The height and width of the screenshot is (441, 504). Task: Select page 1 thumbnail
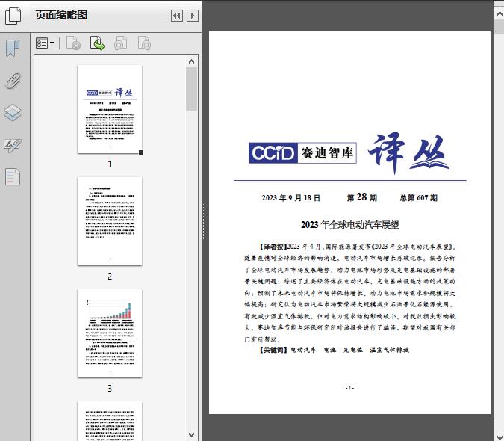pos(110,109)
